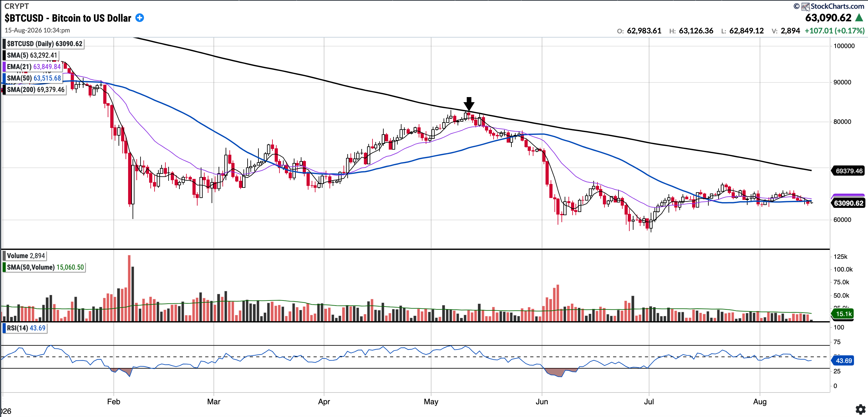Viewport: 868px width, 417px height.
Task: Click the purple EMA(21) legend color bar
Action: (4, 67)
